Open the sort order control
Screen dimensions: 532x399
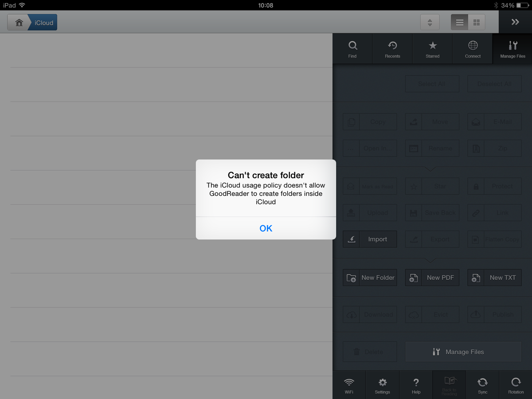point(430,22)
